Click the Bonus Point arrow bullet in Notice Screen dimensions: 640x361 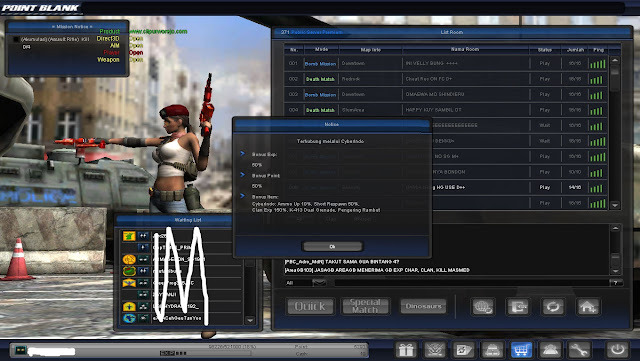[242, 175]
